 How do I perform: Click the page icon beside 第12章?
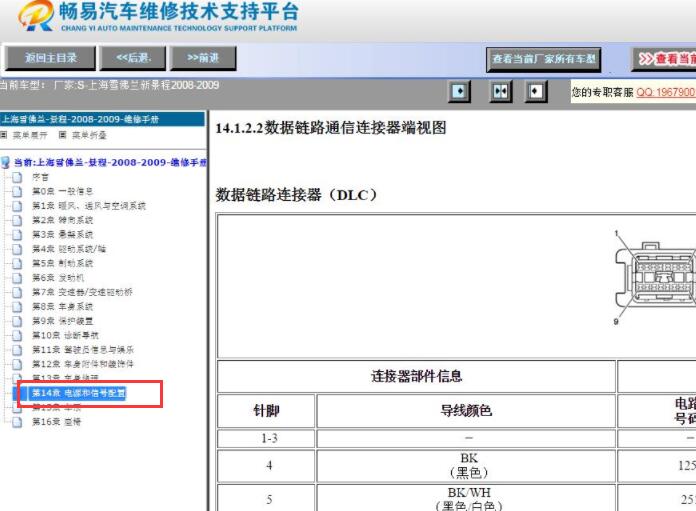17,364
